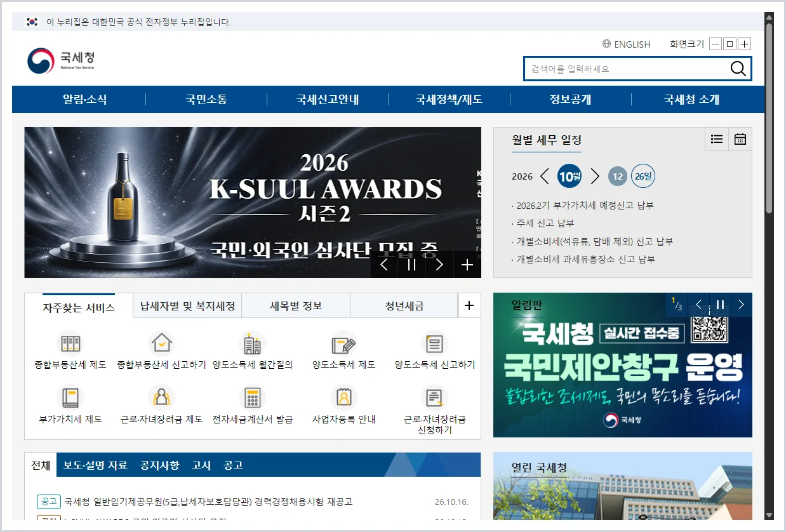Switch to the 납세자별 및 복지세정 tab
Viewport: 786px width, 532px height.
coord(187,306)
